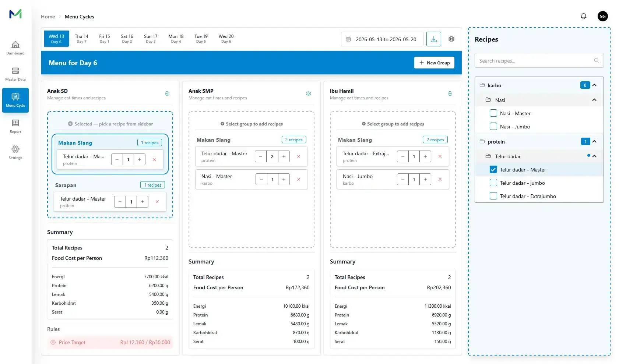This screenshot has height=364, width=619.
Task: Remove Nasi - Jumbo from Ibu Hamil
Action: click(440, 179)
